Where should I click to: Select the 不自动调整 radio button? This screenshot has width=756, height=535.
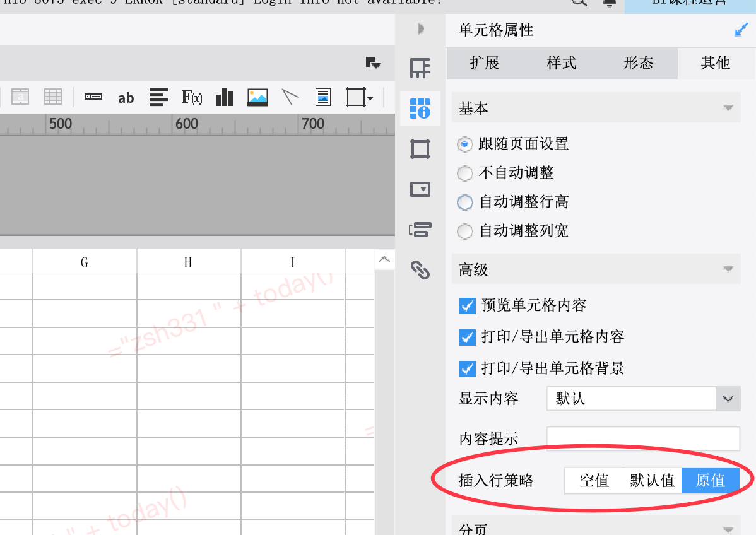click(465, 173)
